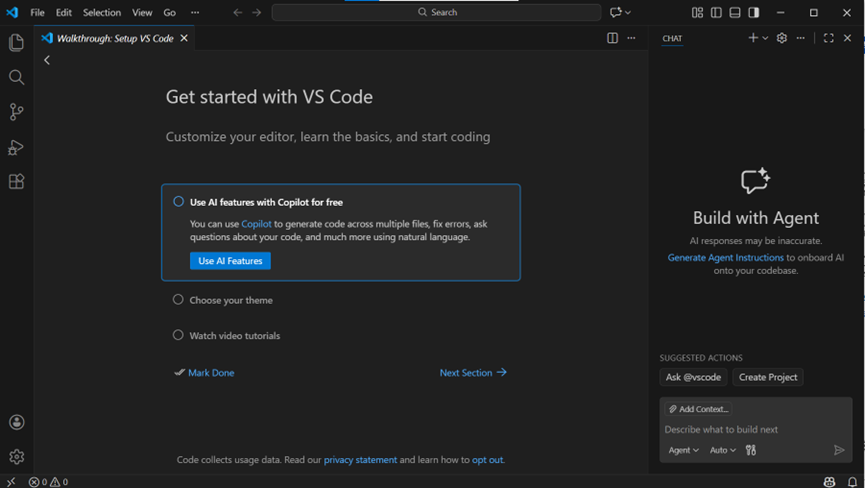Open the Search view in activity bar
Viewport: 865px width, 488px height.
point(17,77)
